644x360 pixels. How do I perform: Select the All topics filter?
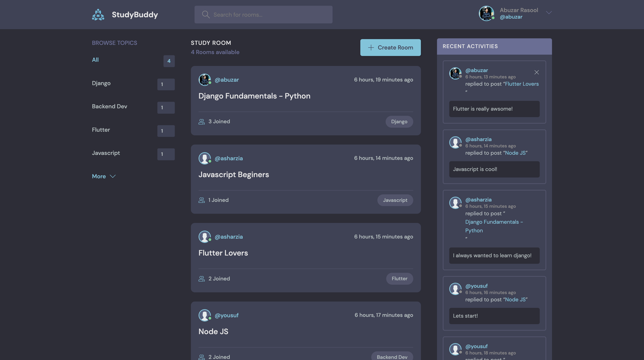pos(95,60)
